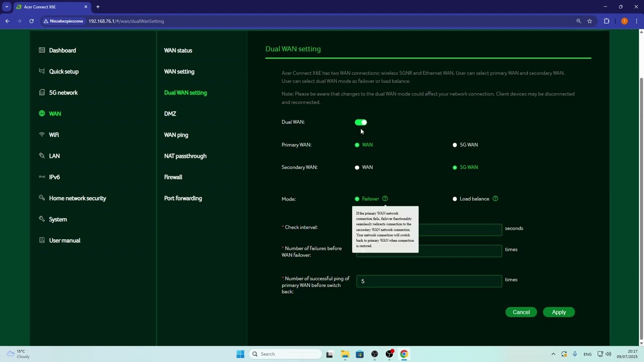The height and width of the screenshot is (362, 644).
Task: Click the System sidebar icon
Action: pos(42,219)
